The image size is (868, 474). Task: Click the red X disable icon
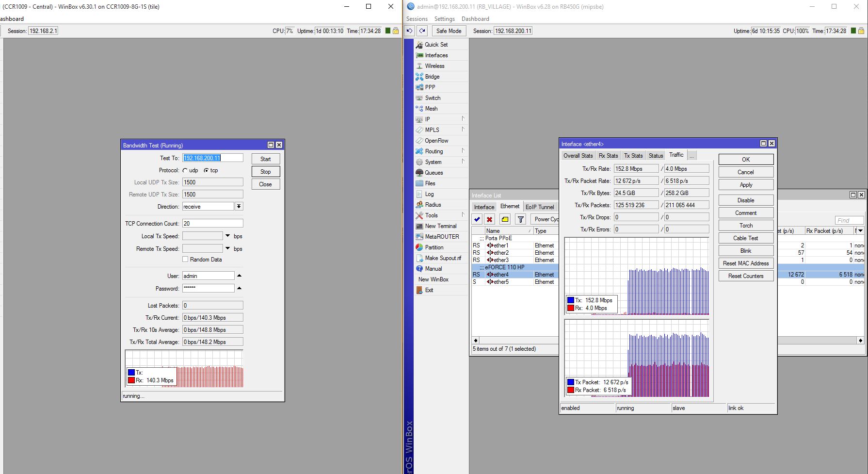coord(490,219)
